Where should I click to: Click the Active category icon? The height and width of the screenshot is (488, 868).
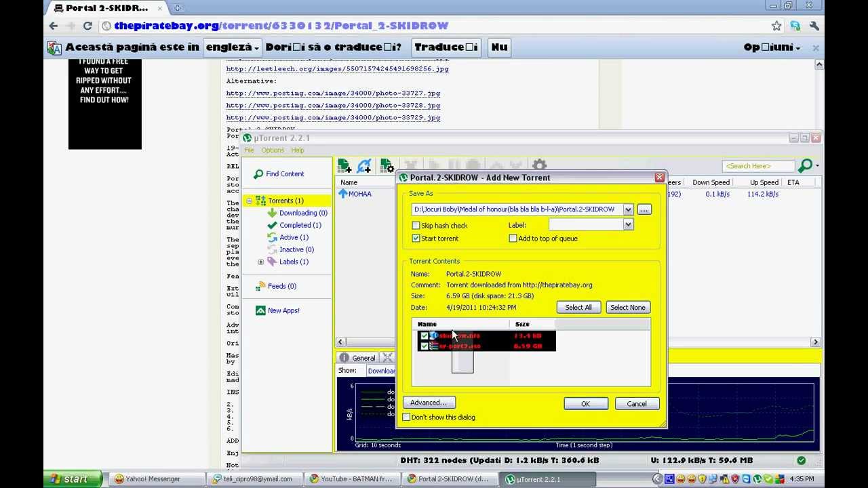point(272,237)
